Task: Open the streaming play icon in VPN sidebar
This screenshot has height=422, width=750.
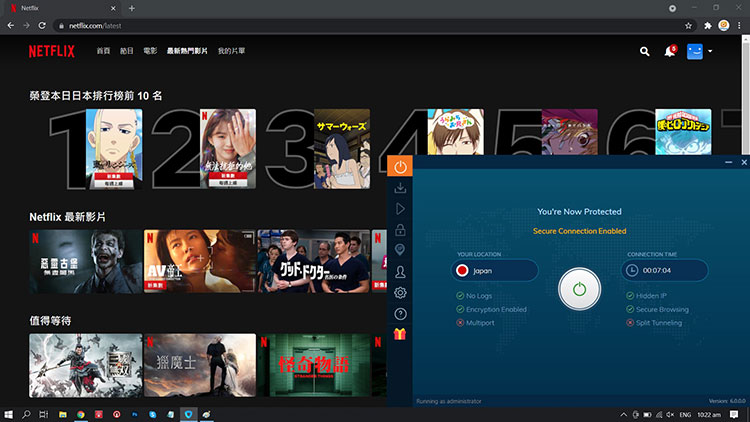Action: click(400, 209)
